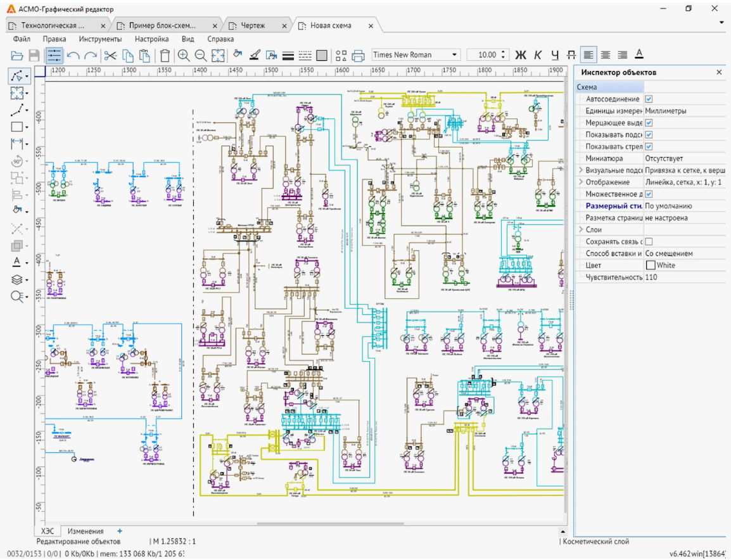The height and width of the screenshot is (560, 731).
Task: Toggle the Автосоединение checkbox
Action: click(x=649, y=99)
